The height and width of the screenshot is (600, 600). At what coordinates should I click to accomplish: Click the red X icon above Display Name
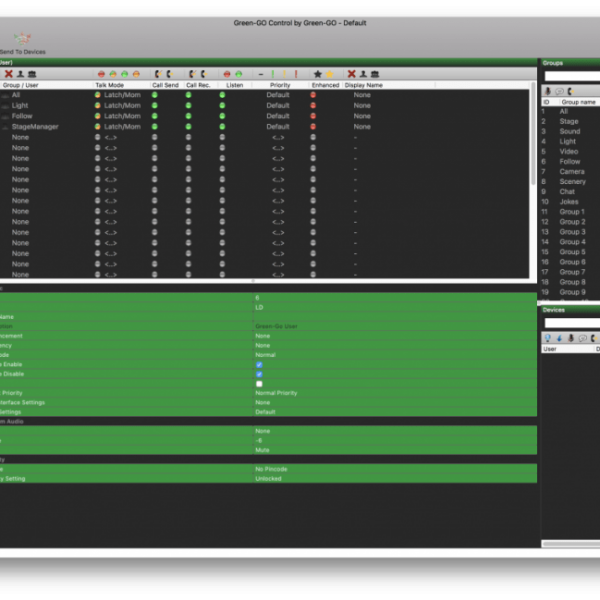352,74
